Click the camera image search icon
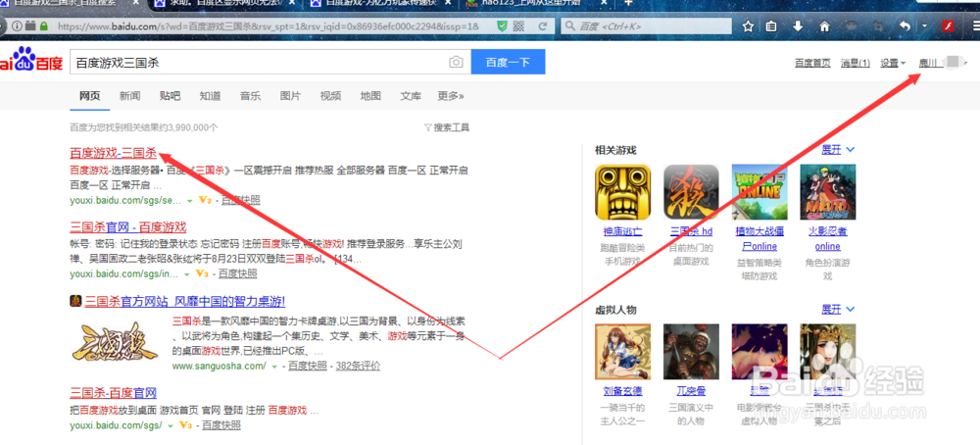Viewport: 980px width, 445px height. (457, 62)
